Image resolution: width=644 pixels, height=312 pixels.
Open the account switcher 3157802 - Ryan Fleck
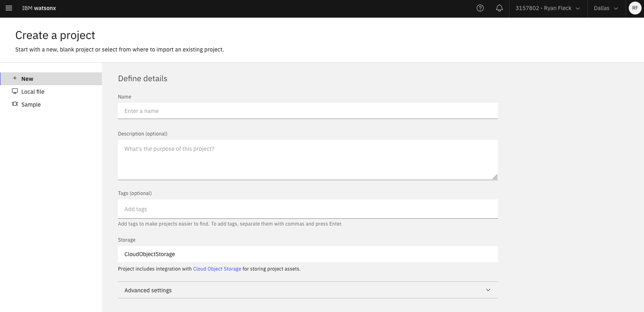[x=548, y=8]
